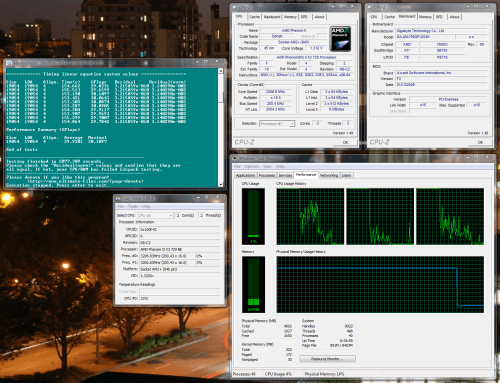
Task: Open Resource Monitor from Task Manager
Action: [x=327, y=359]
